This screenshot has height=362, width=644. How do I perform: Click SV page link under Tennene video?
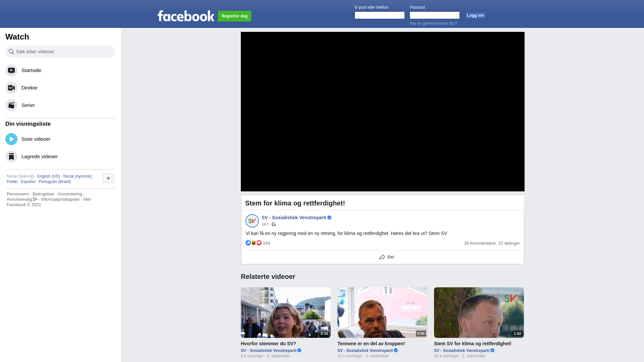pos(365,351)
